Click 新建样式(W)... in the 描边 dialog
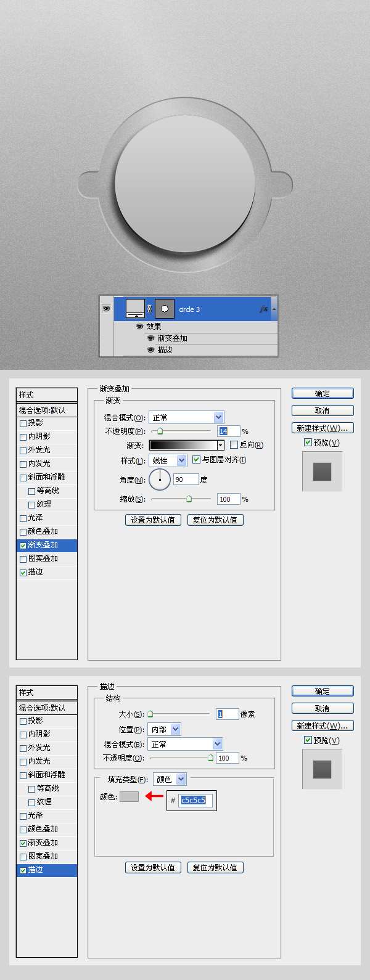This screenshot has width=370, height=980. 323,725
